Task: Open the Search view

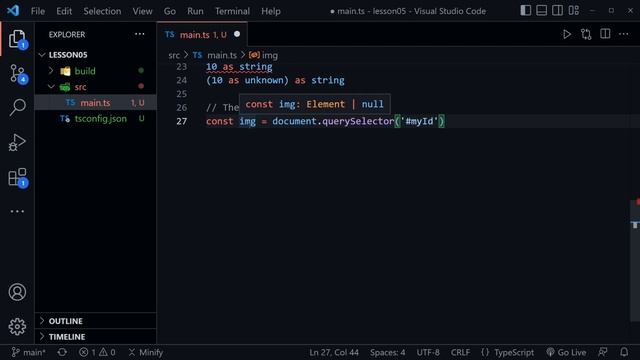Action: [x=17, y=108]
